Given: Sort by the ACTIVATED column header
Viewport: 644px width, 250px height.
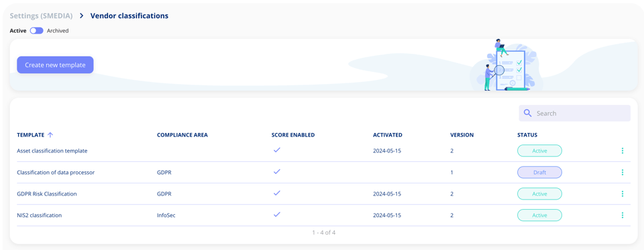Looking at the screenshot, I should [387, 135].
